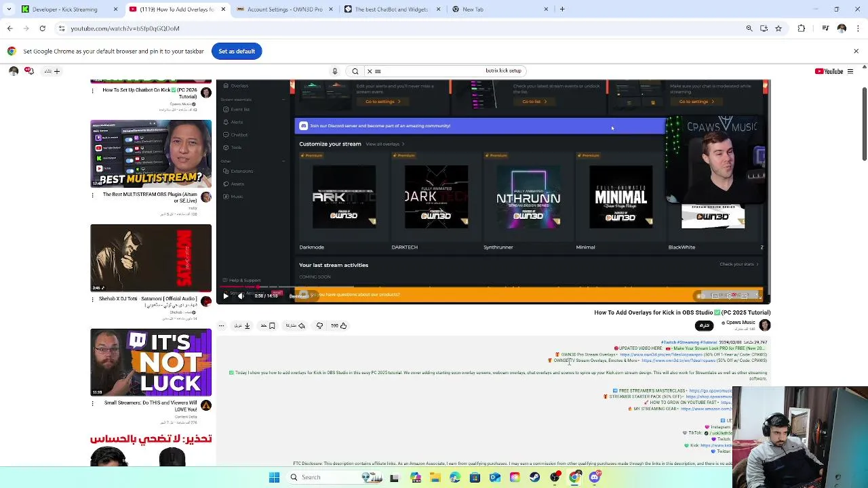Open the Best Multistream OBS Plugin thumbnail
Screen dimensions: 868x488
click(x=151, y=154)
